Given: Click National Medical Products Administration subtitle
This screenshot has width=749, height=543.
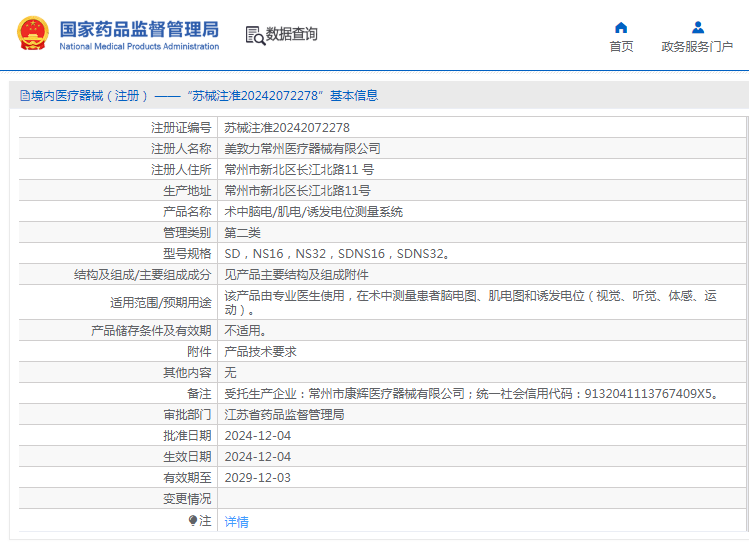Looking at the screenshot, I should point(139,46).
